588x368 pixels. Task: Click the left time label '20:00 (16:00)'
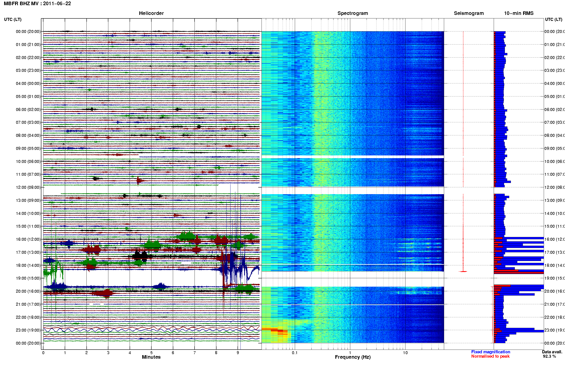pyautogui.click(x=28, y=291)
